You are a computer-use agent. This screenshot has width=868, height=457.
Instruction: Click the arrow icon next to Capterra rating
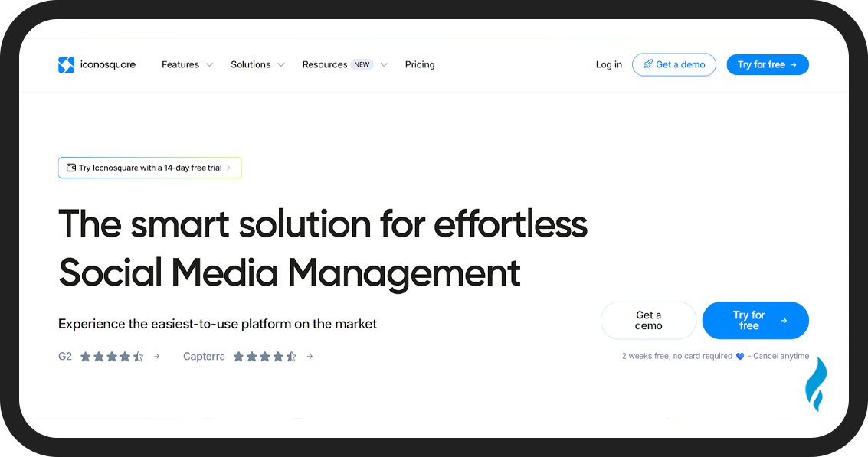click(x=310, y=356)
